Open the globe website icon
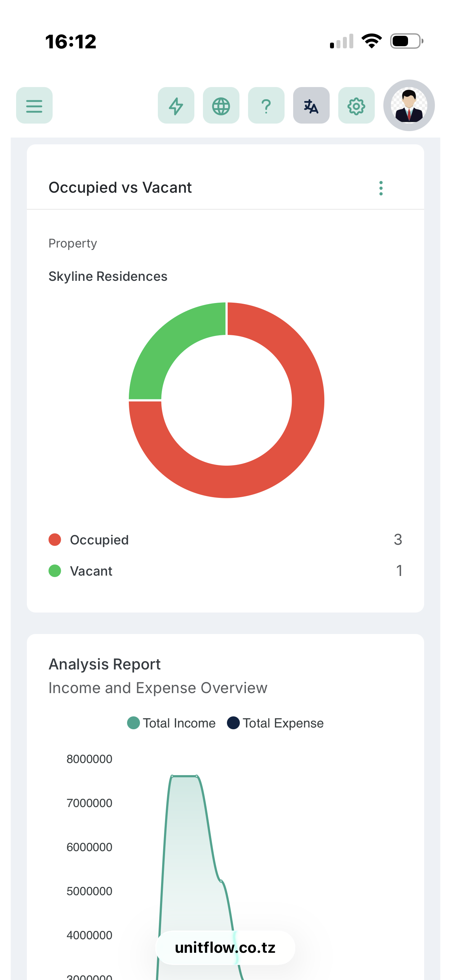The width and height of the screenshot is (451, 980). [221, 105]
